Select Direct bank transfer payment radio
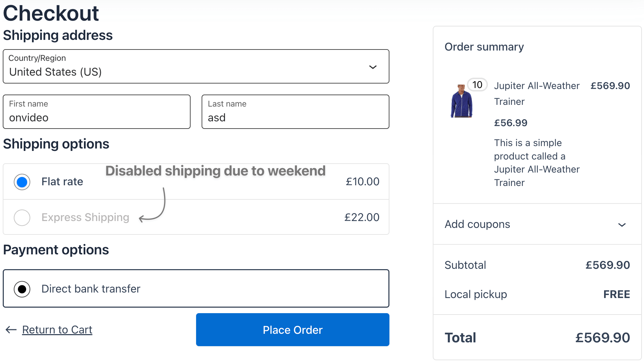 (x=22, y=289)
